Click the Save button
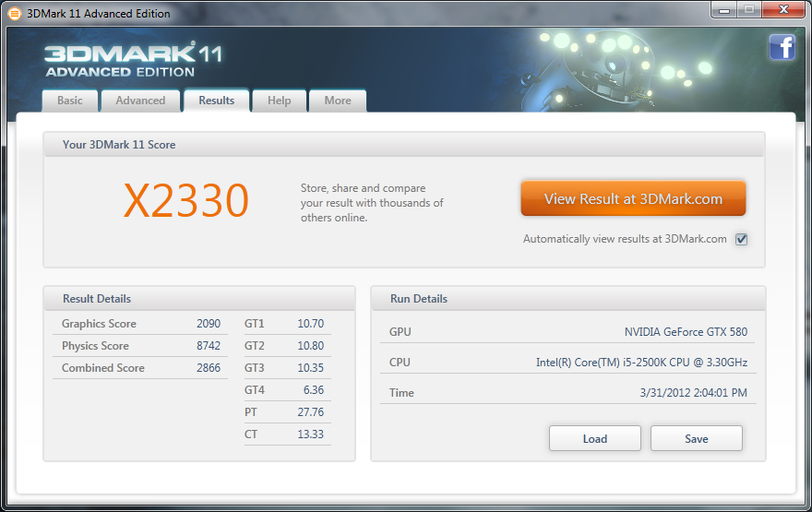This screenshot has width=812, height=512. tap(697, 438)
